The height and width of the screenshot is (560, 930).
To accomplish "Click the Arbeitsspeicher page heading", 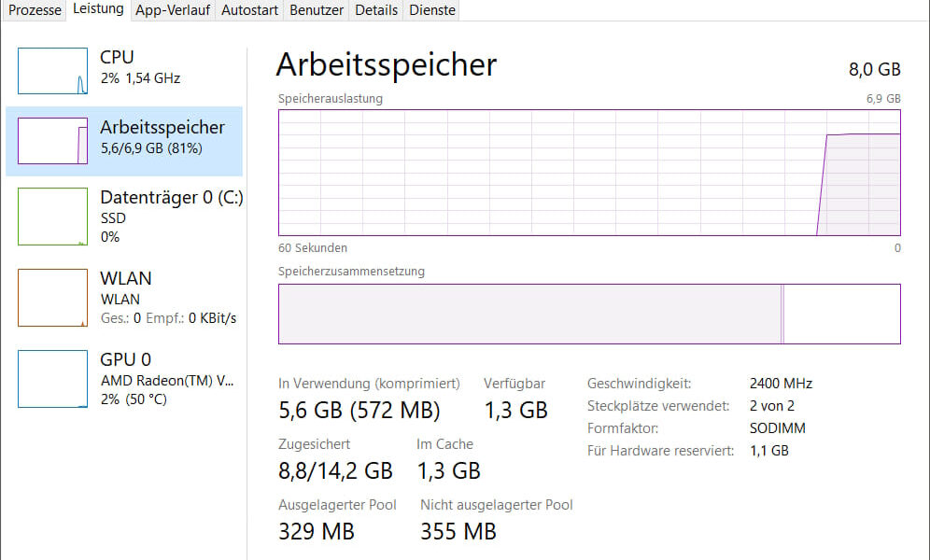I will point(386,65).
